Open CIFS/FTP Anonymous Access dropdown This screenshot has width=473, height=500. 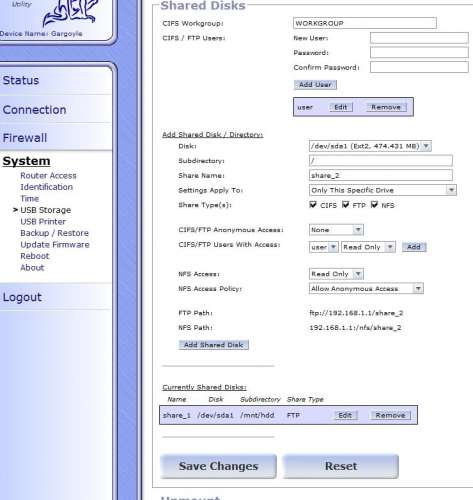pyautogui.click(x=336, y=230)
